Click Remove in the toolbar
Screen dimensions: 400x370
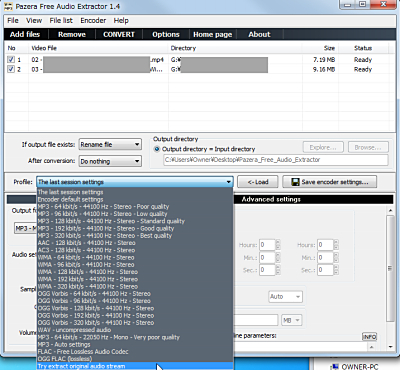[x=72, y=34]
